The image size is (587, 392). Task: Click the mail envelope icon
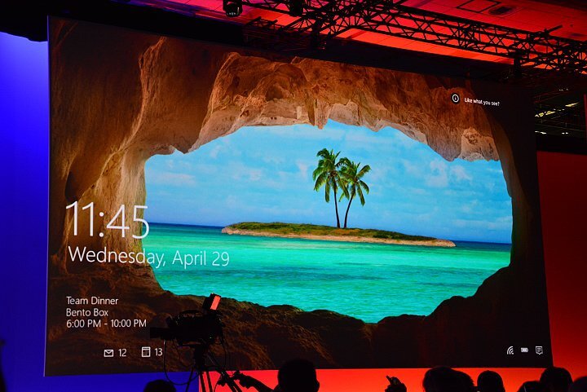tap(108, 353)
